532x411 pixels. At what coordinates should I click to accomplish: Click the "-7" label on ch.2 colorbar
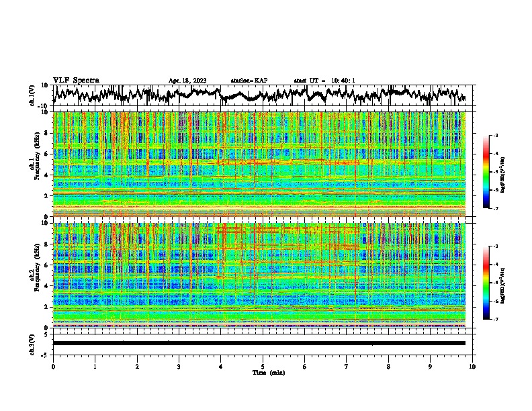point(496,319)
